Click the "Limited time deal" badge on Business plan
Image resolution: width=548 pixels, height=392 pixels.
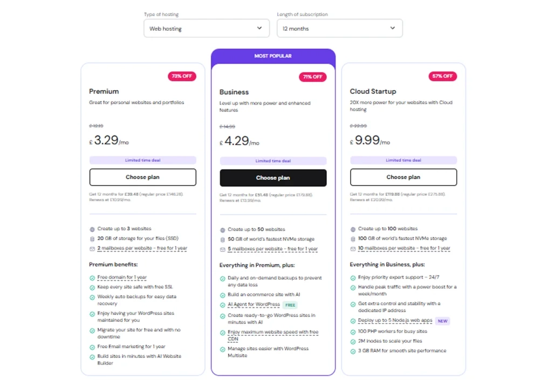(273, 160)
